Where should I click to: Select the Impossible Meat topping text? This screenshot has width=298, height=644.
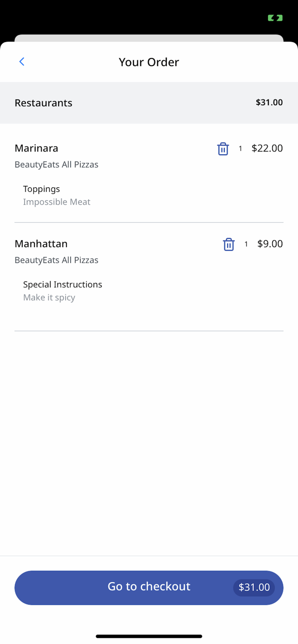pyautogui.click(x=56, y=202)
